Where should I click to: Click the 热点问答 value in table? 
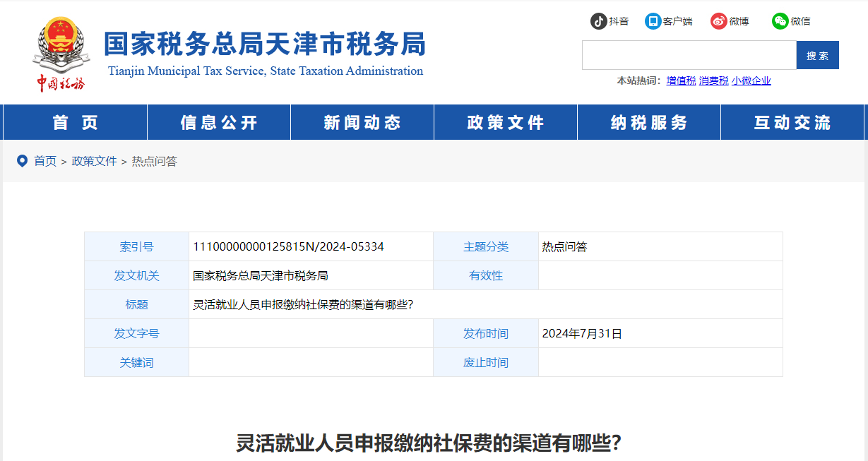pyautogui.click(x=564, y=246)
